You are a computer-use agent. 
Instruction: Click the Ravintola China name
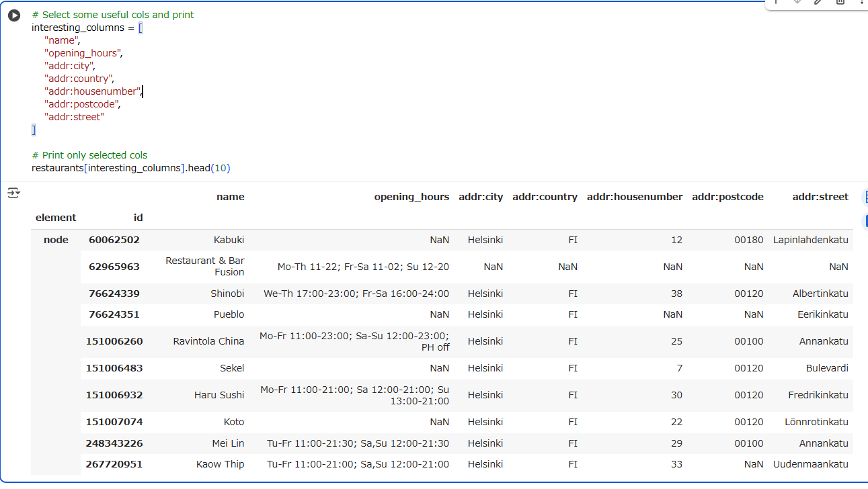point(209,341)
